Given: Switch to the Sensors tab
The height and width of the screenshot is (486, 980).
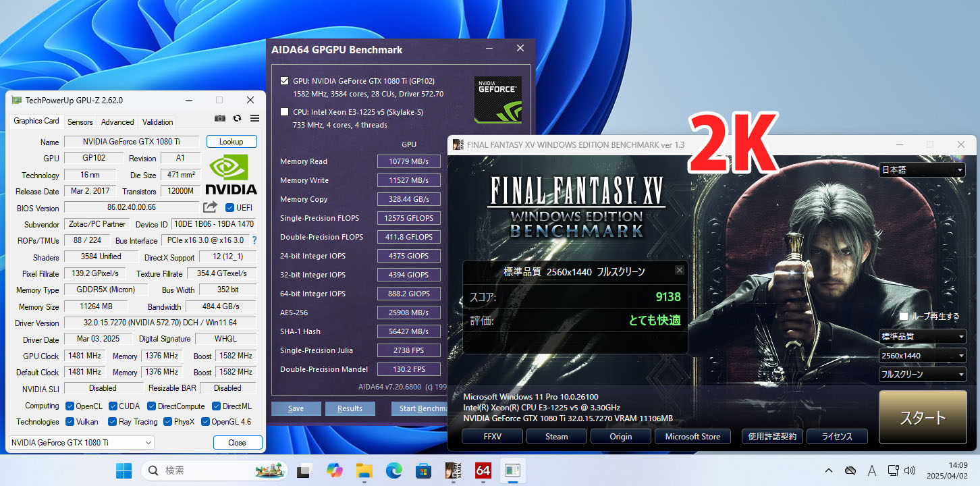Looking at the screenshot, I should coord(80,122).
